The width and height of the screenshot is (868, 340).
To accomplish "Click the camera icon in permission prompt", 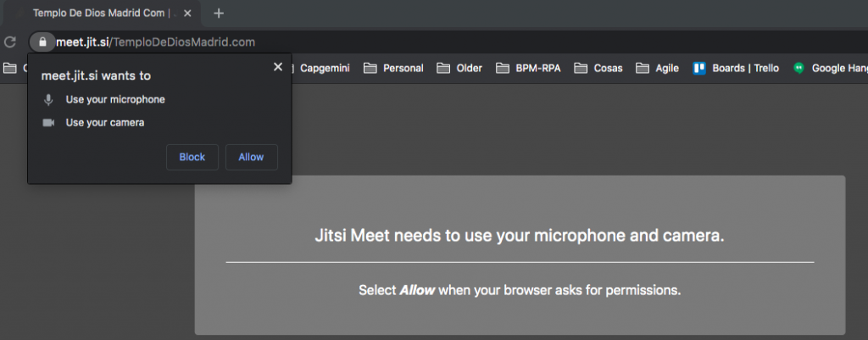I will tap(49, 123).
